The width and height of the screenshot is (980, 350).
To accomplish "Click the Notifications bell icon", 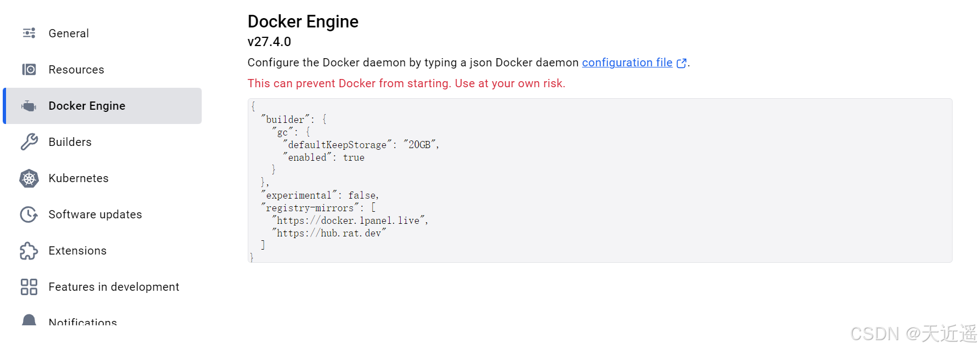I will (29, 320).
